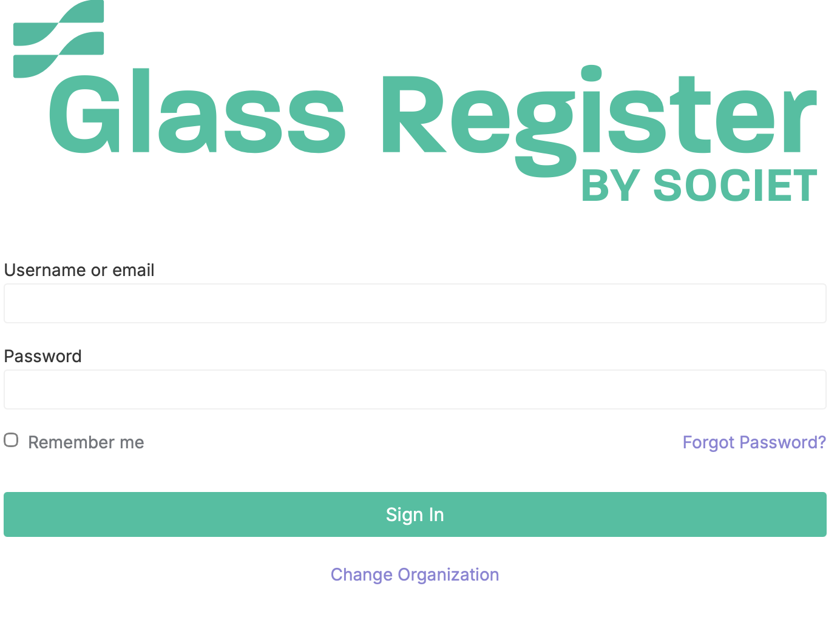
Task: Open the Forgot Password? link
Action: [x=754, y=443]
